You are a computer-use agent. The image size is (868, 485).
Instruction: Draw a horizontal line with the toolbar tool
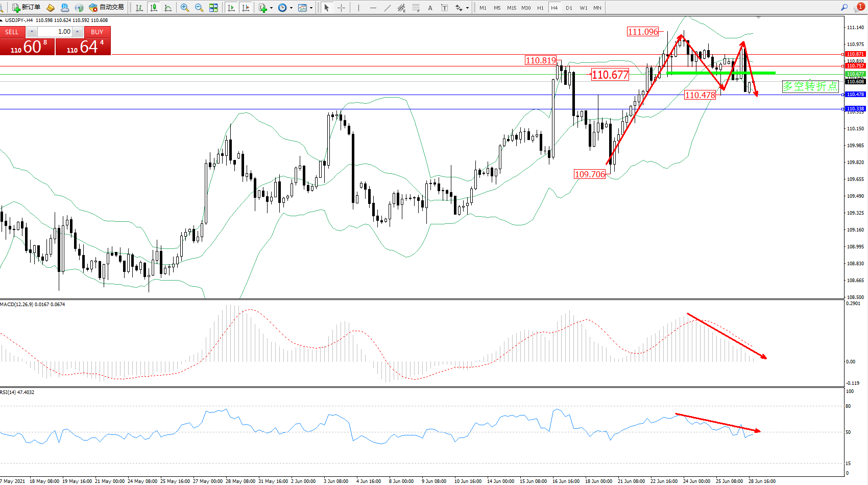click(x=373, y=8)
